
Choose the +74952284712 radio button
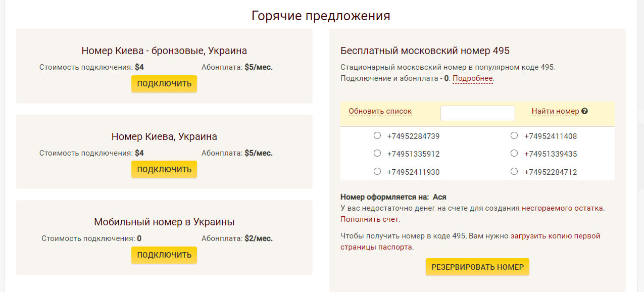point(514,171)
